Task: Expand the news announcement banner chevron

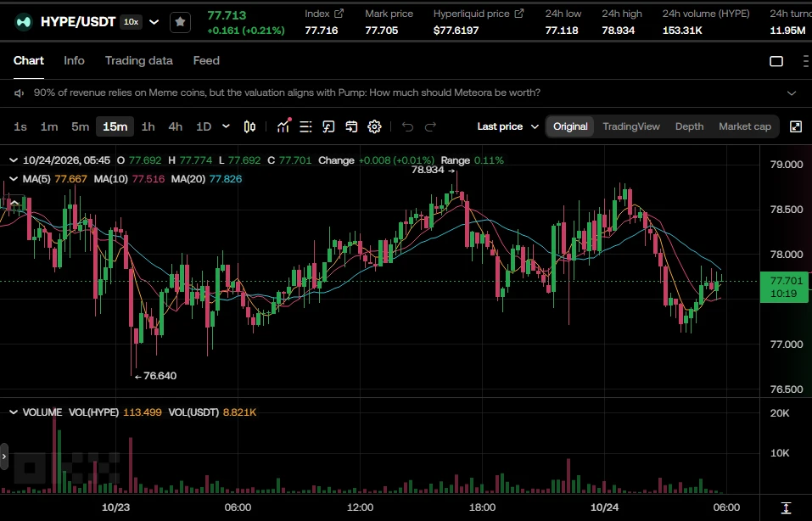Action: (792, 93)
